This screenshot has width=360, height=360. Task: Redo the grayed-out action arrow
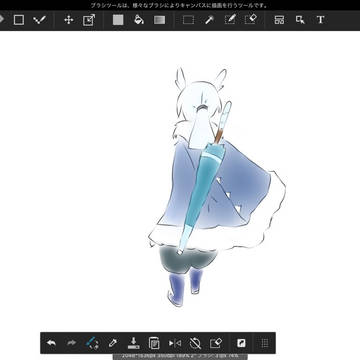pyautogui.click(x=72, y=343)
